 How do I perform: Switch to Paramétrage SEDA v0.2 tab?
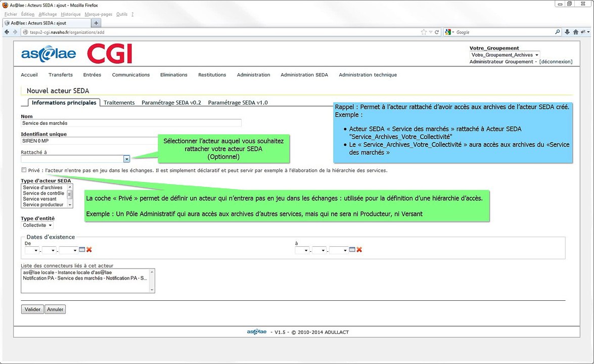(x=171, y=103)
